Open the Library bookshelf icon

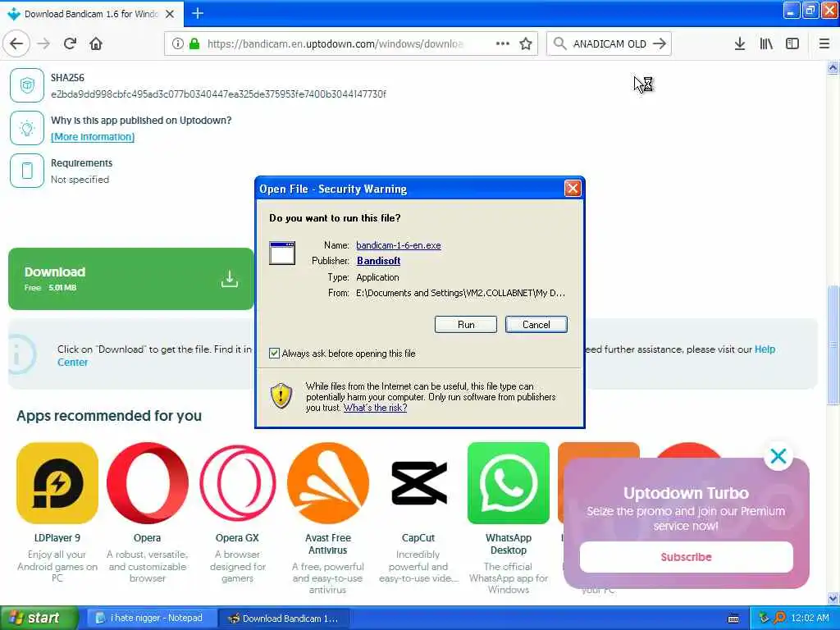click(766, 43)
